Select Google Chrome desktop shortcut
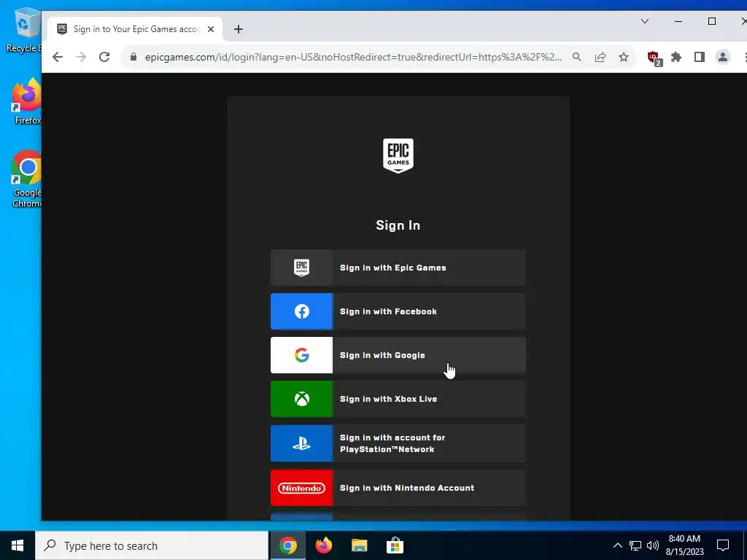 27,179
